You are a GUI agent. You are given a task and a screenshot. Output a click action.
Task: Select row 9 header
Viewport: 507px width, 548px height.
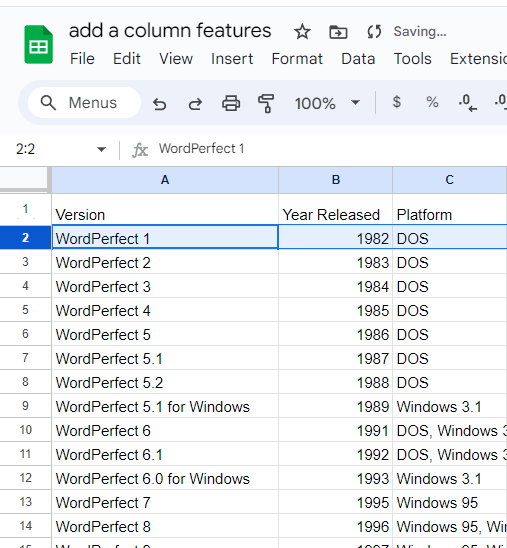point(25,406)
